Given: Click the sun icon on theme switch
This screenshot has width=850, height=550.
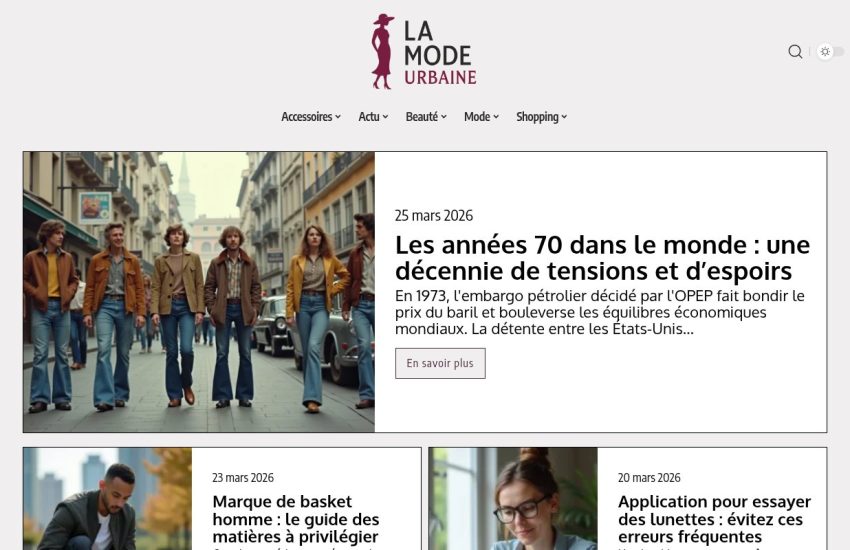Looking at the screenshot, I should click(825, 51).
